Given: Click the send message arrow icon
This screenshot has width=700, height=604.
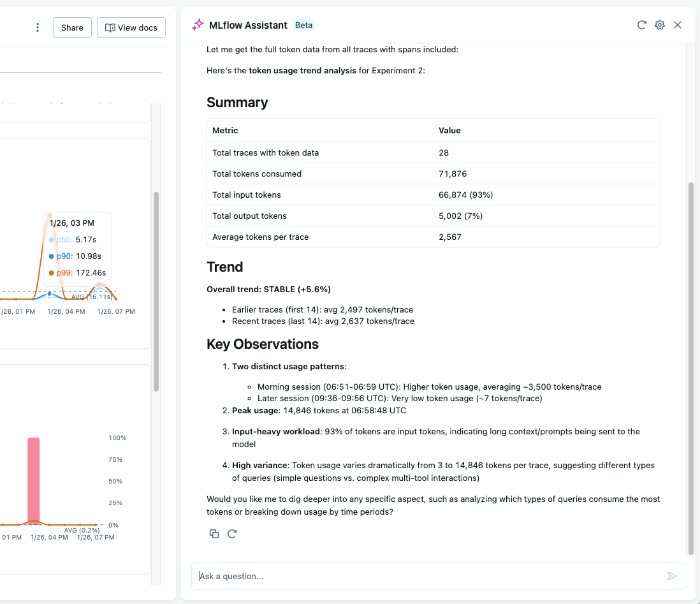Looking at the screenshot, I should pos(671,576).
